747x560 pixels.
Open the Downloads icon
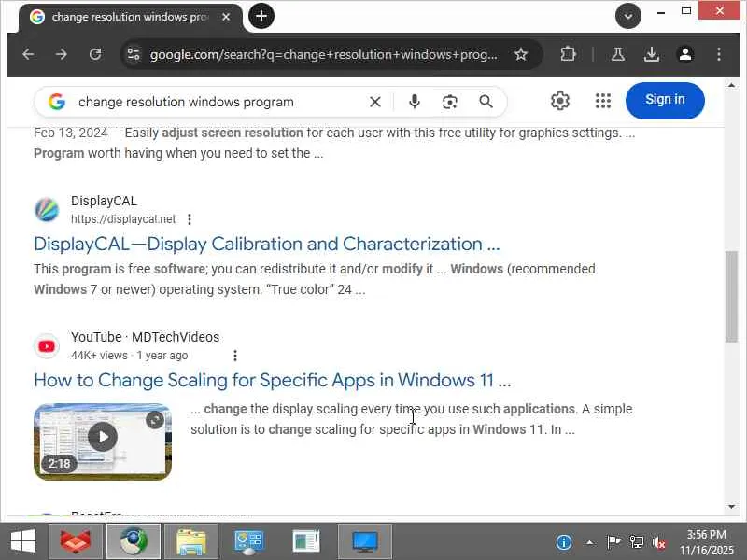[x=652, y=54]
